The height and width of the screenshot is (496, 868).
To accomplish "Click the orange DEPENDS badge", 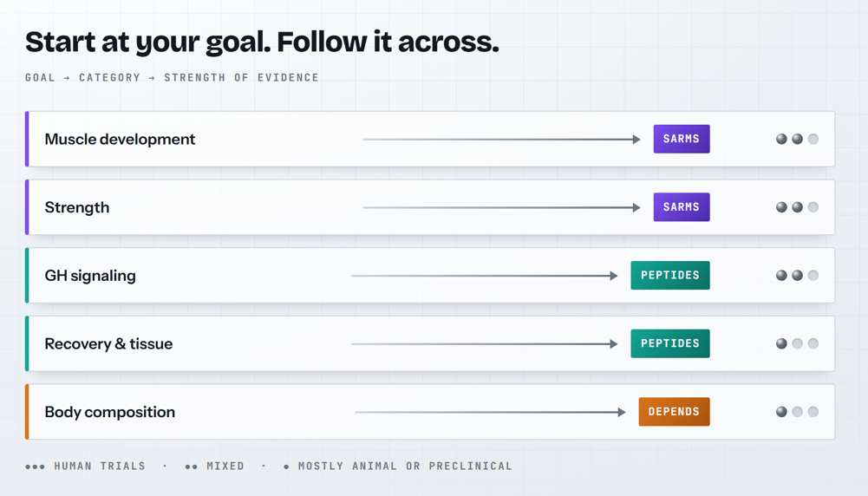I will [x=675, y=412].
